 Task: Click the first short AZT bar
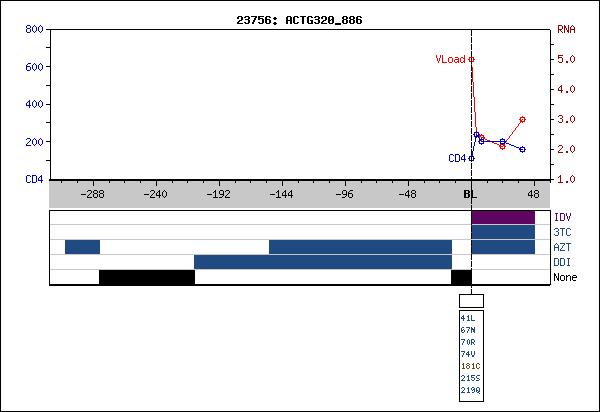pyautogui.click(x=82, y=247)
